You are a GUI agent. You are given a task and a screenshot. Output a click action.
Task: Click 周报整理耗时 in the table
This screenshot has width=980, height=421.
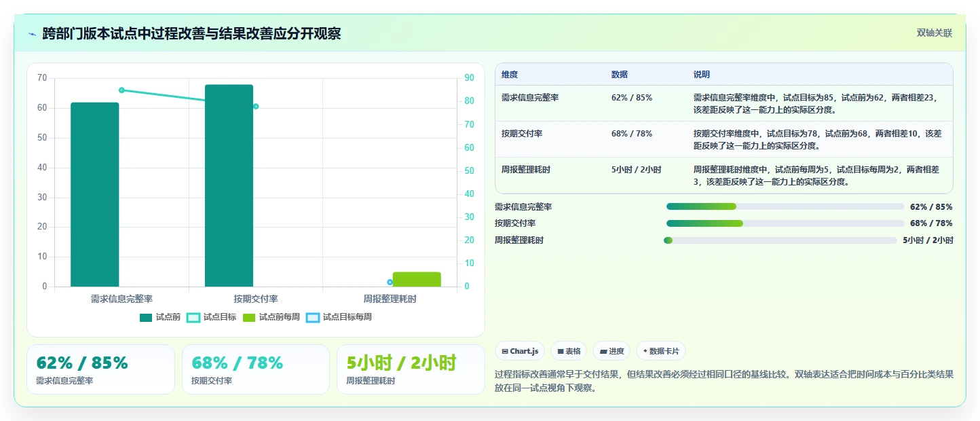pos(526,170)
